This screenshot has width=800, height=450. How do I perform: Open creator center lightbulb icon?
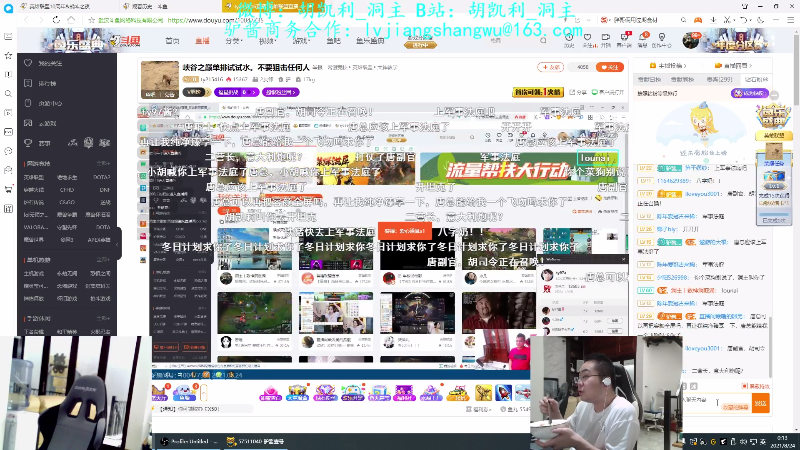tap(662, 39)
